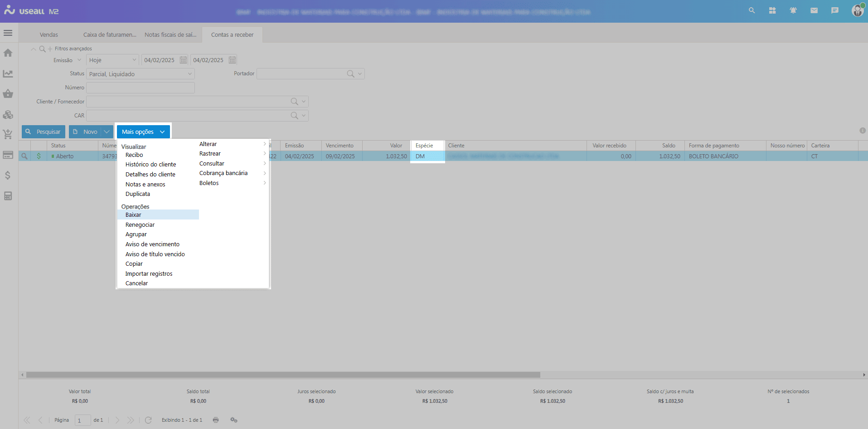Open the chart analytics sidebar icon

coord(8,73)
